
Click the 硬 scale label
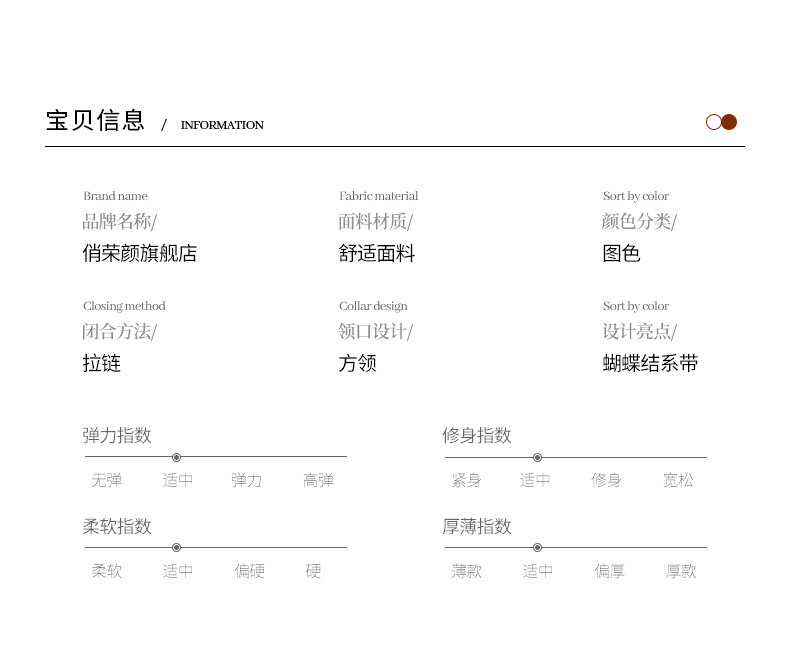click(x=313, y=571)
